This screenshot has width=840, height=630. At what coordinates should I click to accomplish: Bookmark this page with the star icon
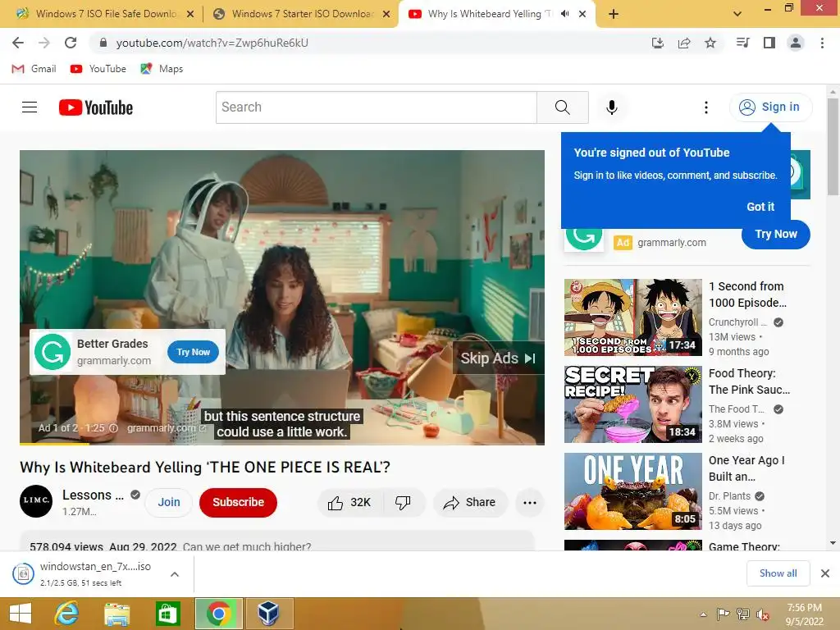point(710,43)
